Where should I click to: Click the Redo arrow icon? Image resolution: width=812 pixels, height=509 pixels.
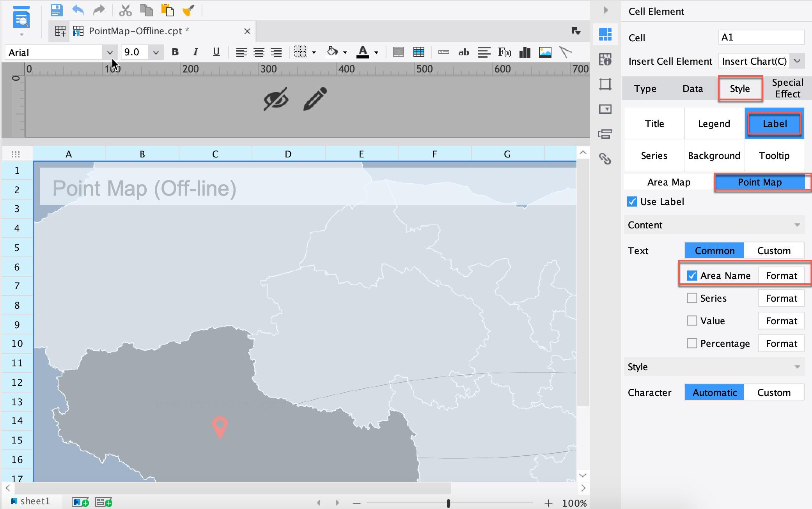pyautogui.click(x=99, y=10)
